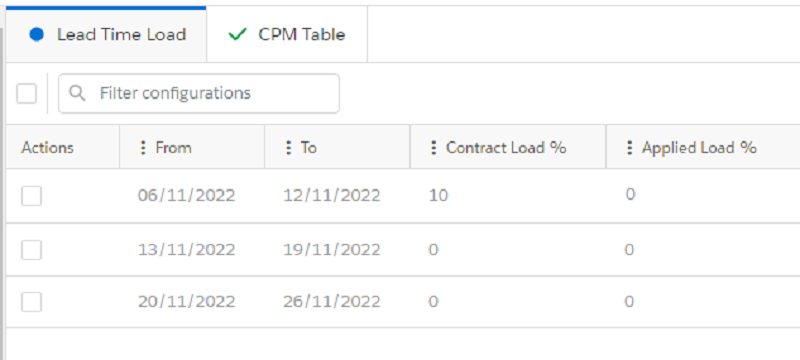
Task: Check the row starting 06/11/2022
Action: [x=31, y=196]
